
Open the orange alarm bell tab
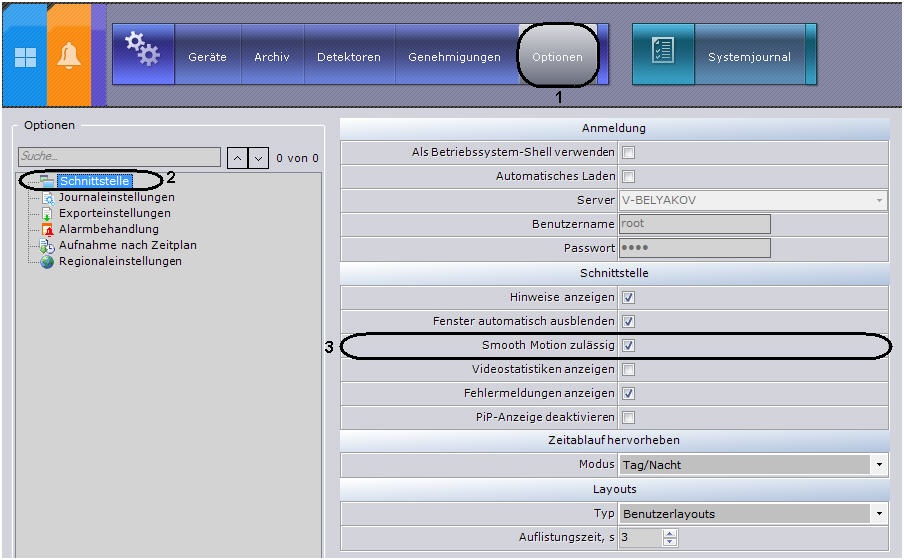pyautogui.click(x=69, y=57)
